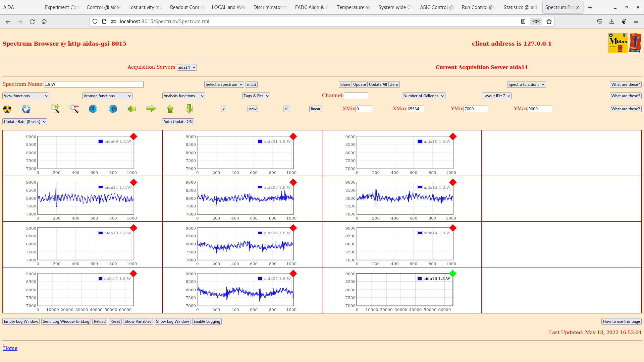Click the green up arrow icon

pos(170,109)
